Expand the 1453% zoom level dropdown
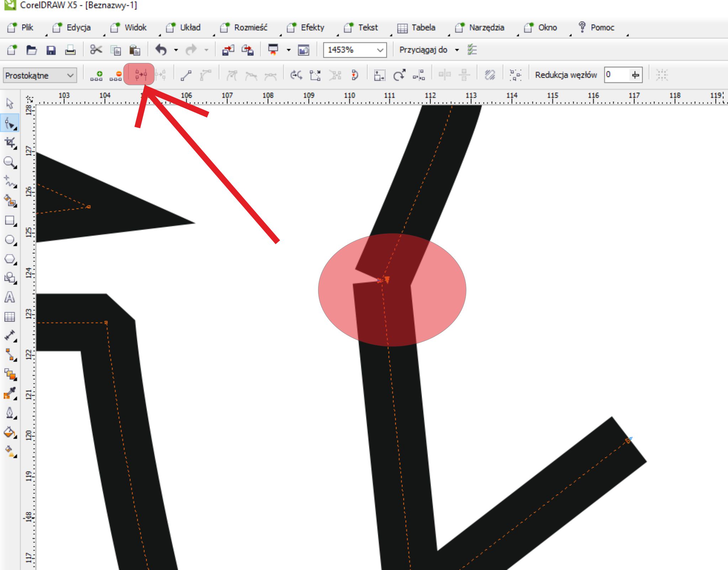Viewport: 728px width, 570px height. tap(380, 50)
